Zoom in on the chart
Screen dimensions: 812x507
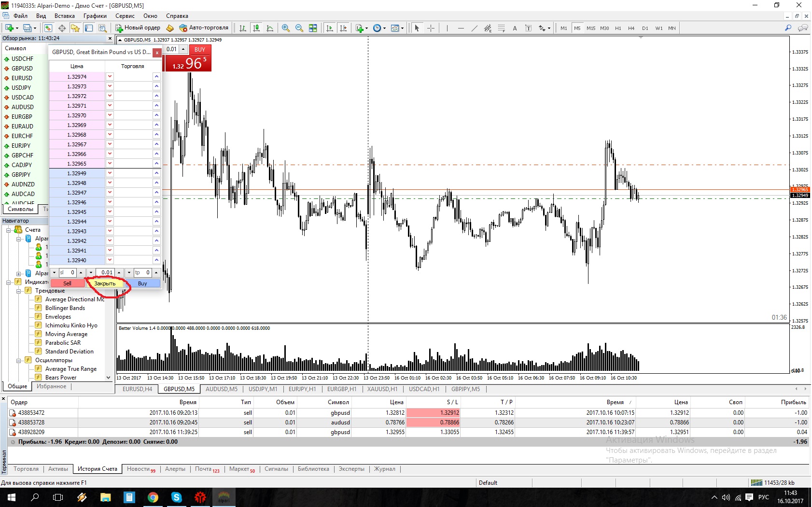pyautogui.click(x=286, y=28)
